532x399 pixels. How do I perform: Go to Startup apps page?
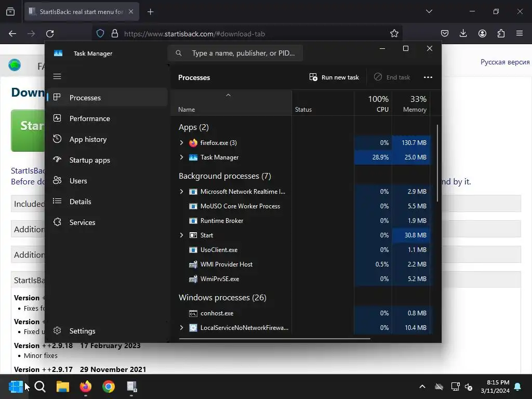tap(107, 160)
